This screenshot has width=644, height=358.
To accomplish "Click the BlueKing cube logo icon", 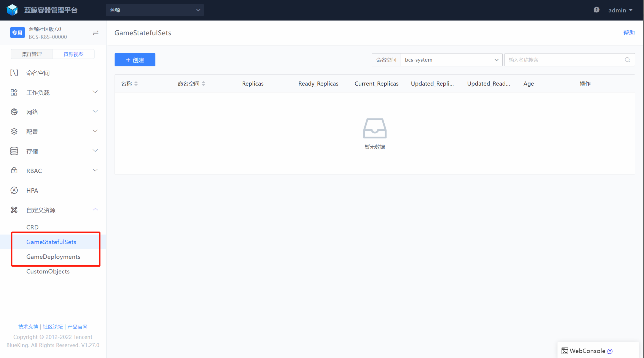I will click(x=12, y=10).
